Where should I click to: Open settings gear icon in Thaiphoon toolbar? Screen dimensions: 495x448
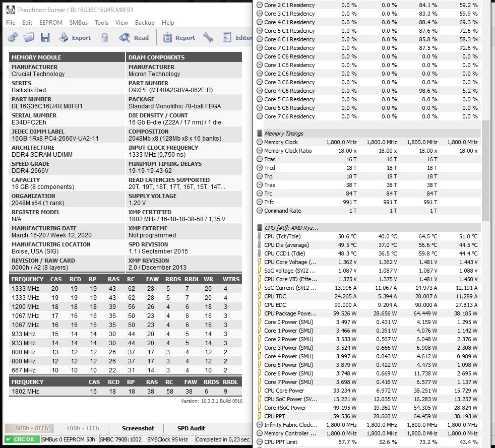pyautogui.click(x=13, y=38)
